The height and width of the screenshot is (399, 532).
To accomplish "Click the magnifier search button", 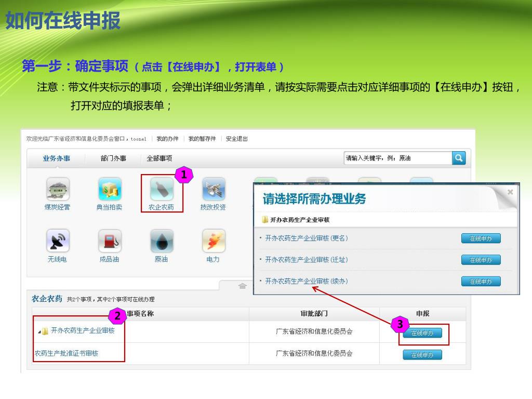I will pyautogui.click(x=459, y=158).
